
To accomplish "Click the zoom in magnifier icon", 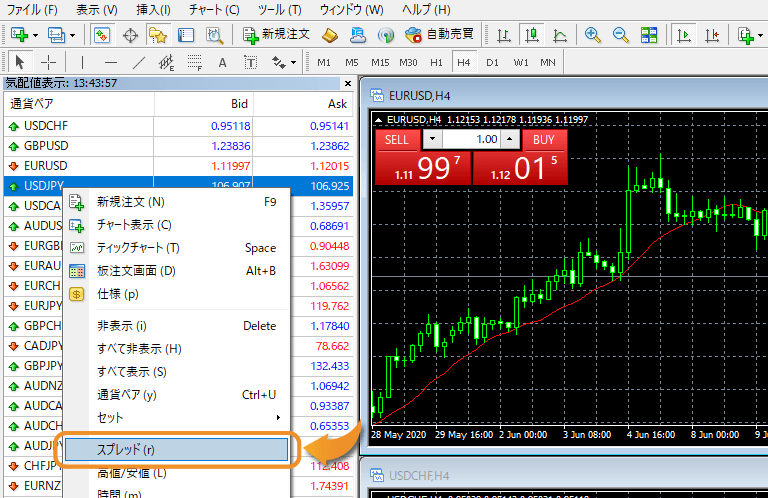I will click(x=593, y=35).
